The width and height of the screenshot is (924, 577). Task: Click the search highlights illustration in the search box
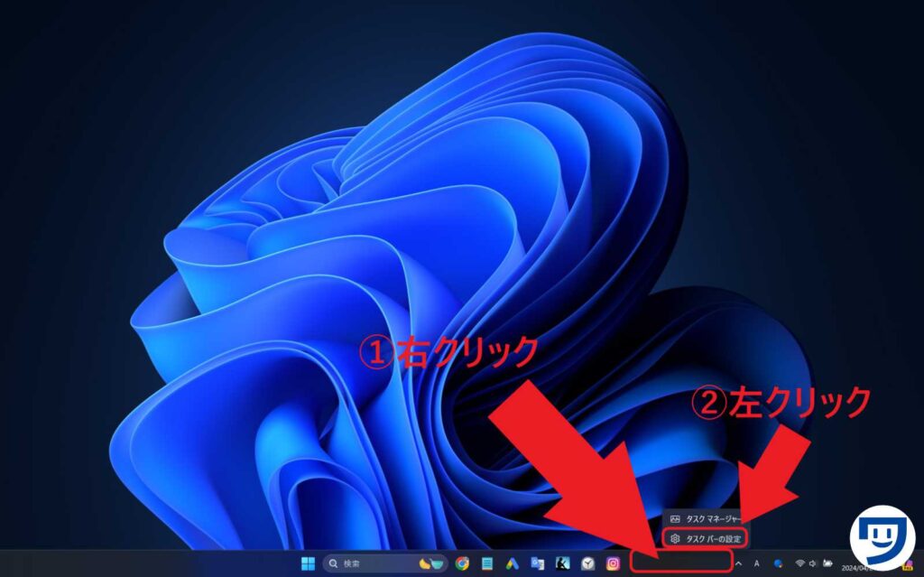coord(430,564)
